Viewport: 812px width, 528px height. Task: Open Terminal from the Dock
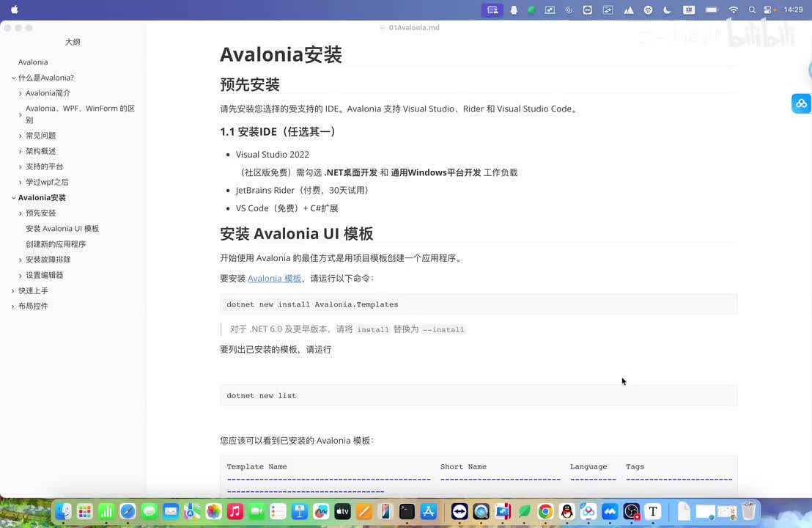pyautogui.click(x=407, y=512)
